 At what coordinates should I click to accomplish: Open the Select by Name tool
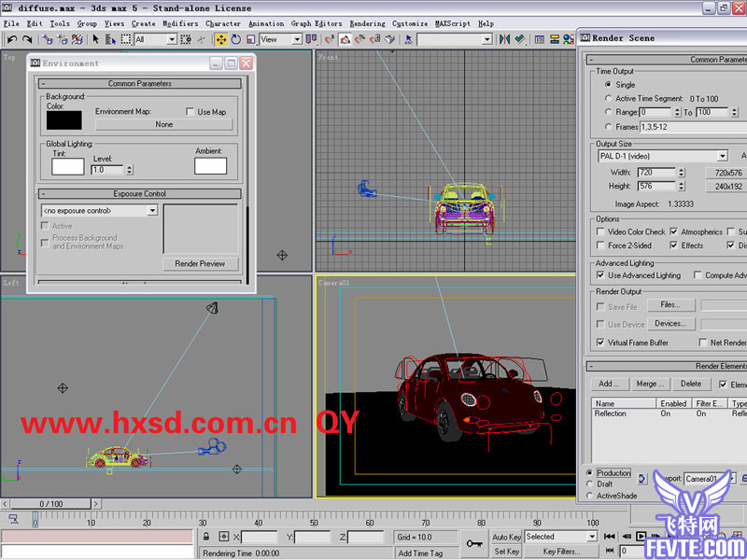pos(110,39)
